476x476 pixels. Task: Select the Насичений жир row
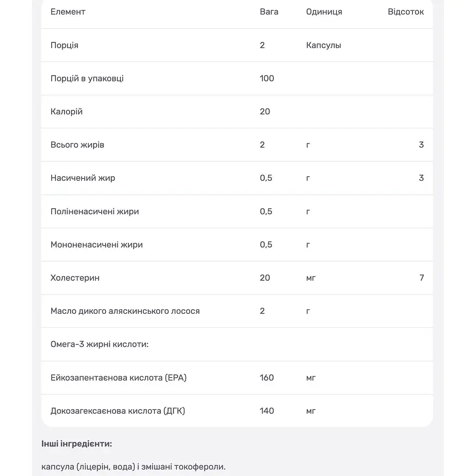[x=237, y=178]
